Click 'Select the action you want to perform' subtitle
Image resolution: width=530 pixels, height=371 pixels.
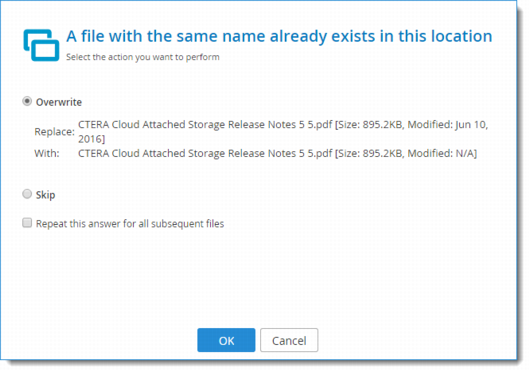[x=143, y=57]
